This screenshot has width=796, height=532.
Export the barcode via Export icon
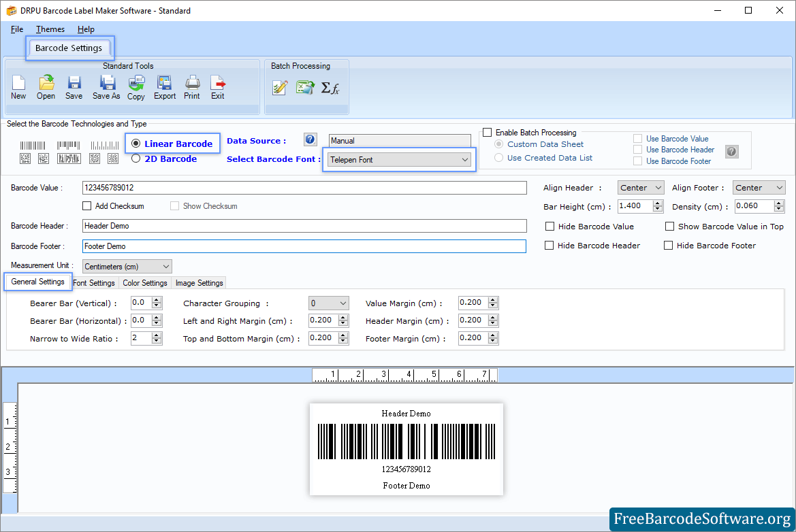coord(165,87)
